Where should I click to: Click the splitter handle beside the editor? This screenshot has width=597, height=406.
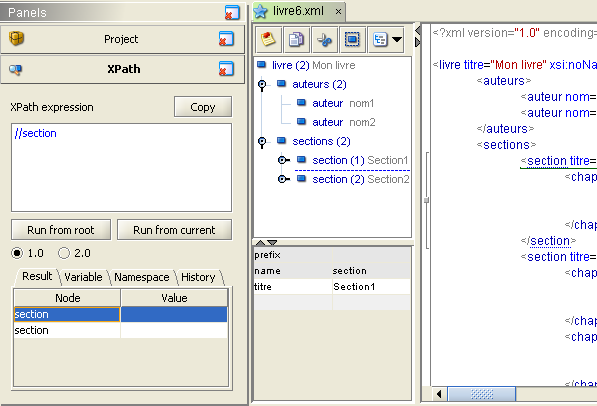coord(426,200)
